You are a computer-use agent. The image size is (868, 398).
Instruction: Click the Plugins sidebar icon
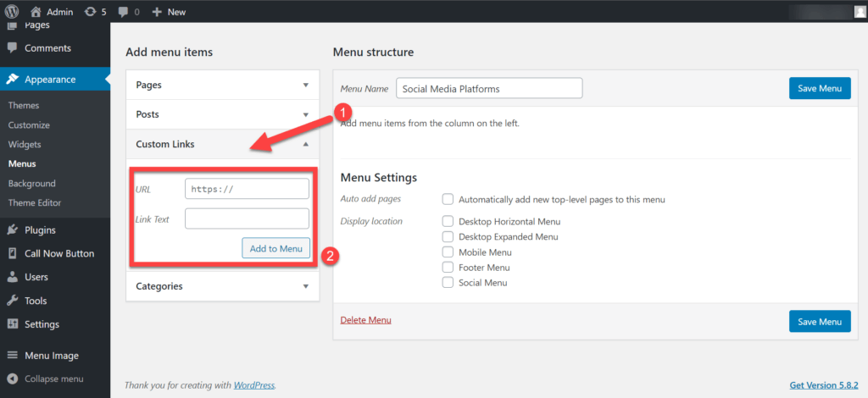pyautogui.click(x=12, y=230)
